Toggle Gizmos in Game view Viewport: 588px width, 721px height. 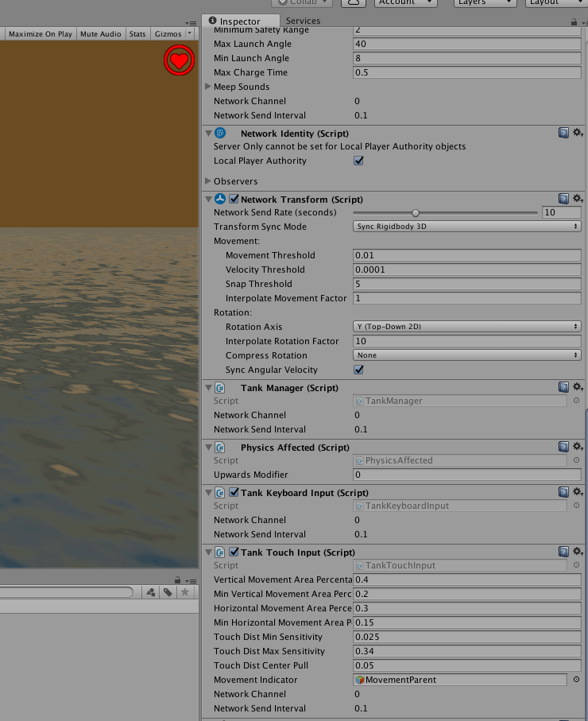click(168, 33)
